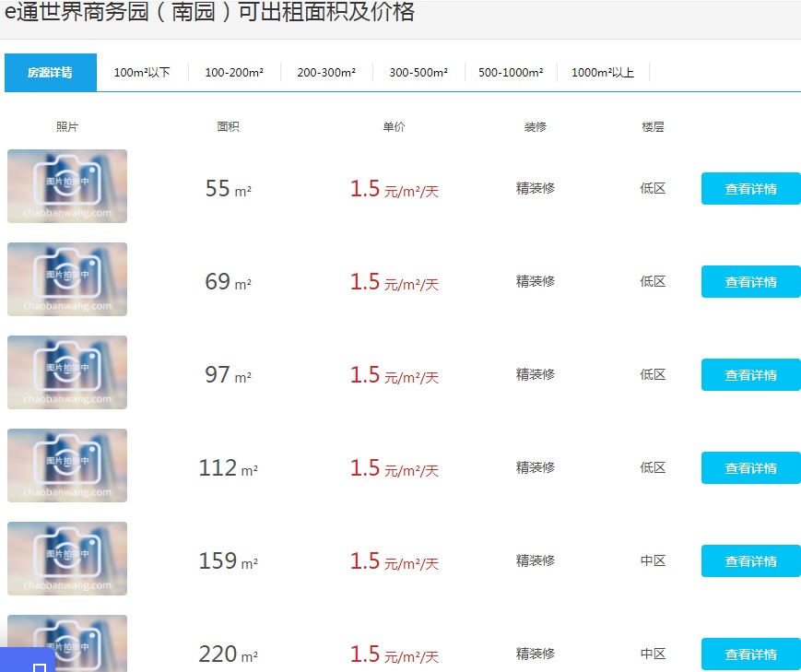View details of the 97 m² listing

pos(751,374)
